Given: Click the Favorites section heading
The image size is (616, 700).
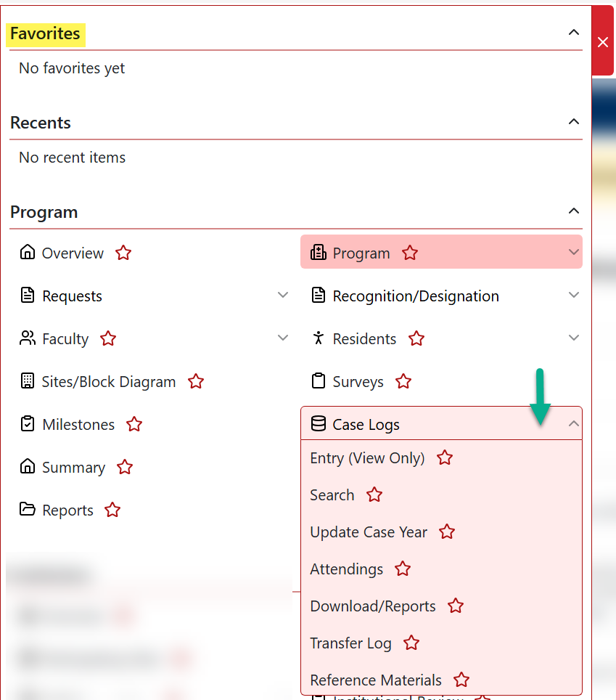Looking at the screenshot, I should click(x=45, y=33).
